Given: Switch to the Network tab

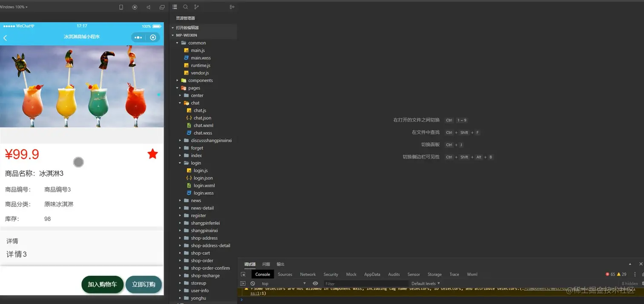Looking at the screenshot, I should click(x=308, y=274).
